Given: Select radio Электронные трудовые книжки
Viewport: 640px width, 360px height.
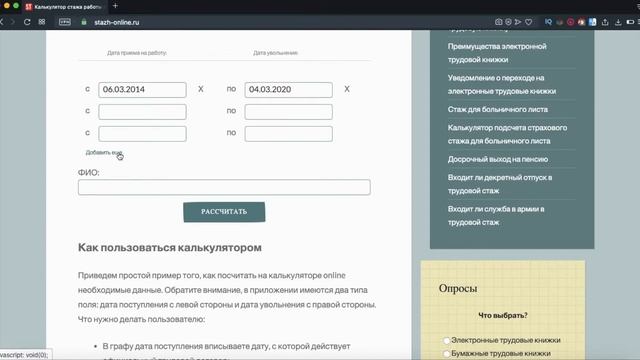Looking at the screenshot, I should 447,340.
